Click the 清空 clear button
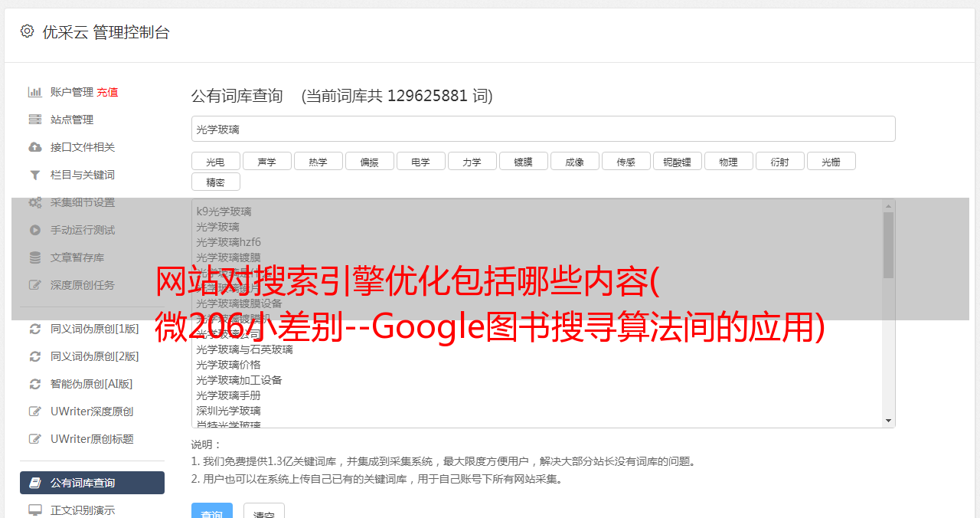Screen dimensions: 980x518 coord(264,512)
